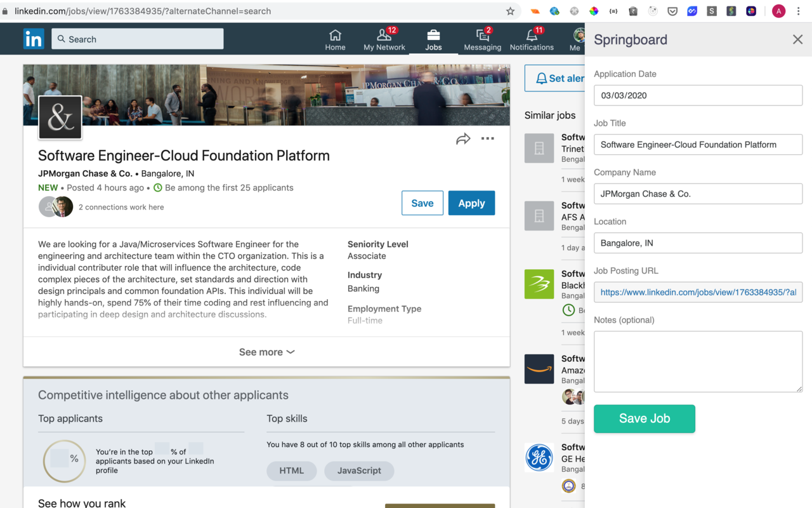Click the 'Associate' seniority level text
Viewport: 812px width, 508px height.
pos(367,256)
